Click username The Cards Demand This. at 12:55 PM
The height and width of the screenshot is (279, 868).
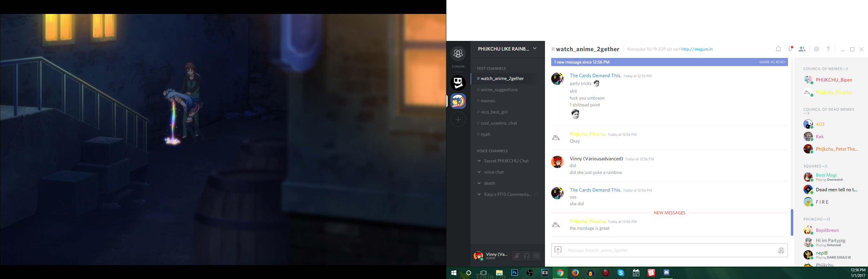tap(596, 75)
